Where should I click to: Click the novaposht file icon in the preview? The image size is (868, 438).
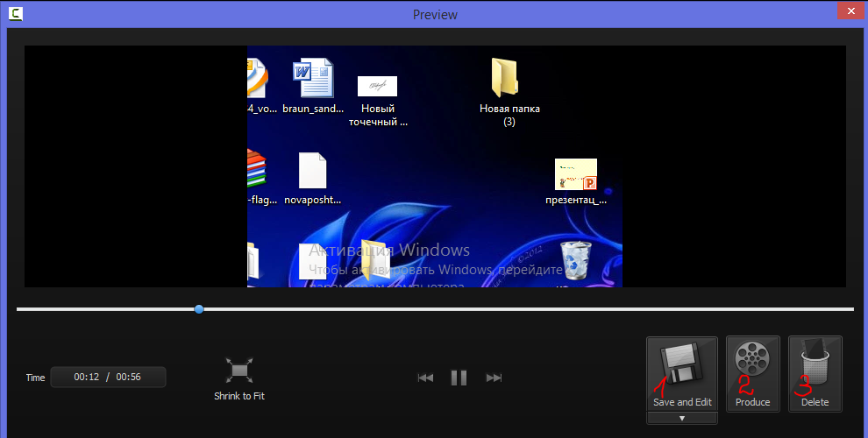tap(313, 178)
